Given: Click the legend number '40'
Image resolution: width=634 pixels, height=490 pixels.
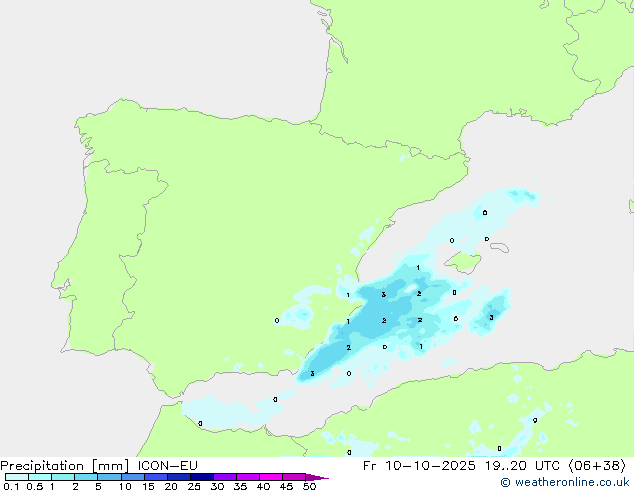Looking at the screenshot, I should click(x=263, y=486).
